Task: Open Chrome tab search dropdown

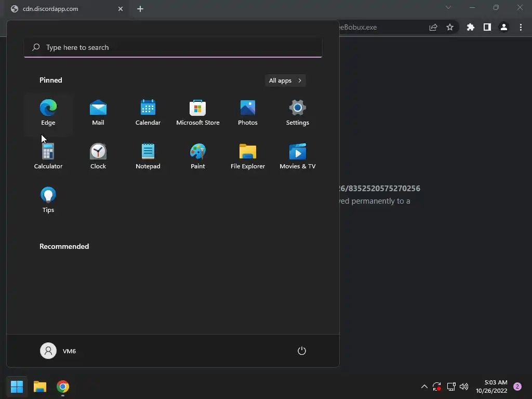Action: tap(448, 7)
